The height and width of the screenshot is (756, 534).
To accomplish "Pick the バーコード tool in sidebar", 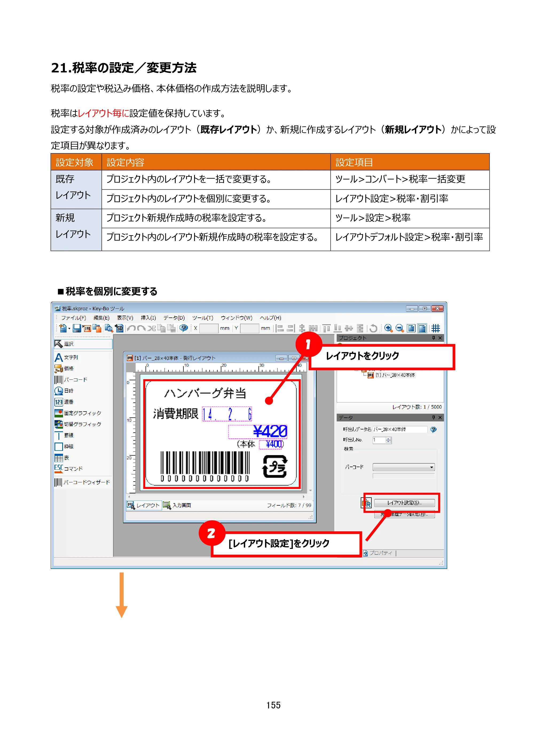I will click(x=71, y=380).
